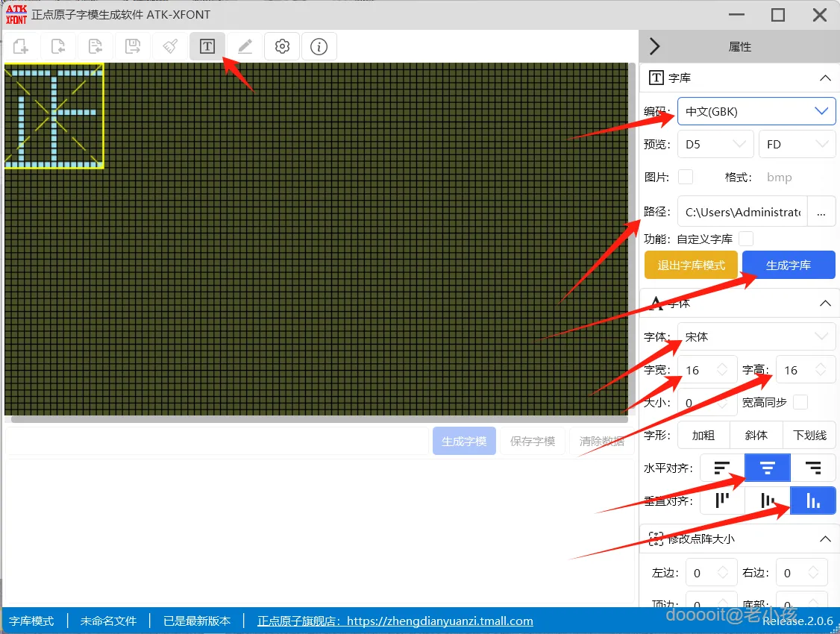
Task: Open the preview FD dropdown
Action: pos(797,144)
